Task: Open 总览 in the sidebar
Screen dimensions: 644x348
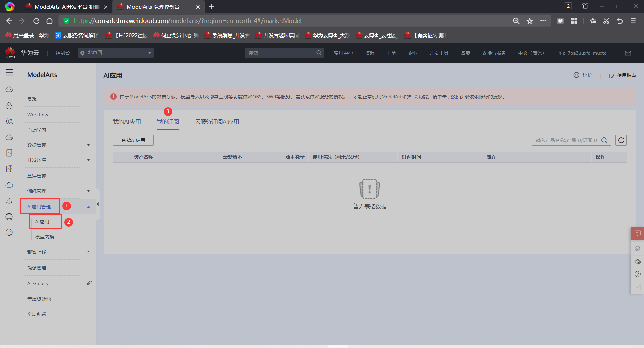Action: coord(32,99)
